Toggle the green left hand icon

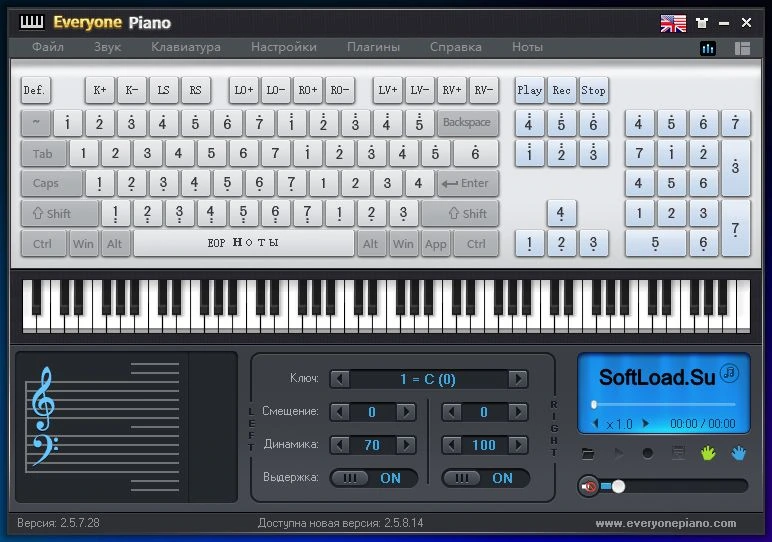(708, 453)
